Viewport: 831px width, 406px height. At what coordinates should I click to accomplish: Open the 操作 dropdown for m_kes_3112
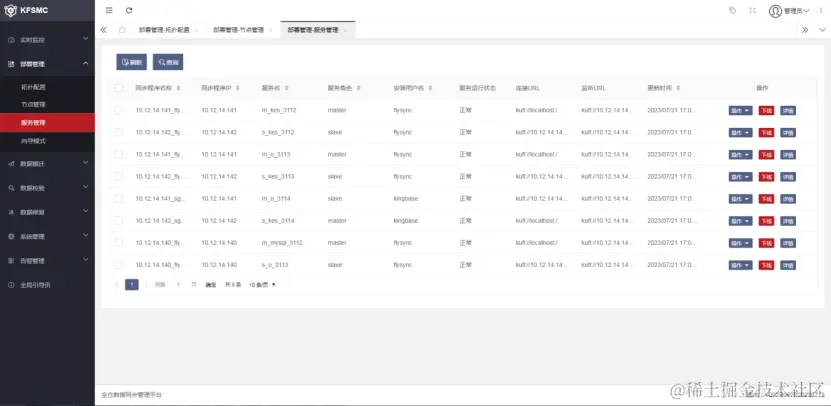[740, 111]
